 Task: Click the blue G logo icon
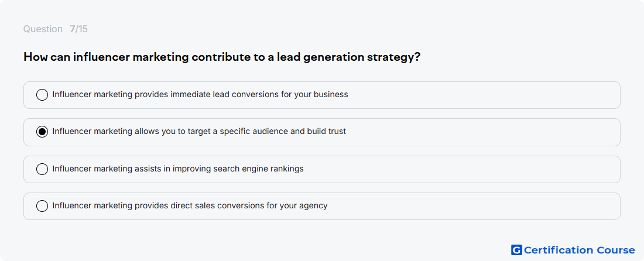tap(516, 250)
